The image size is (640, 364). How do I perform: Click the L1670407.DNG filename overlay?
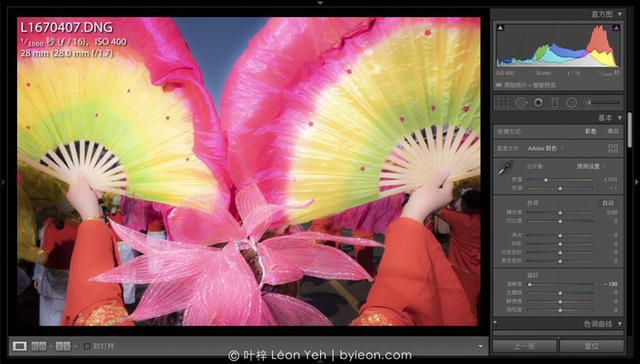coord(67,27)
